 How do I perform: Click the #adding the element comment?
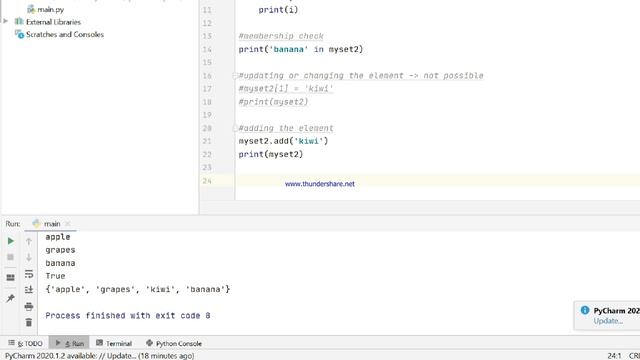(x=286, y=128)
